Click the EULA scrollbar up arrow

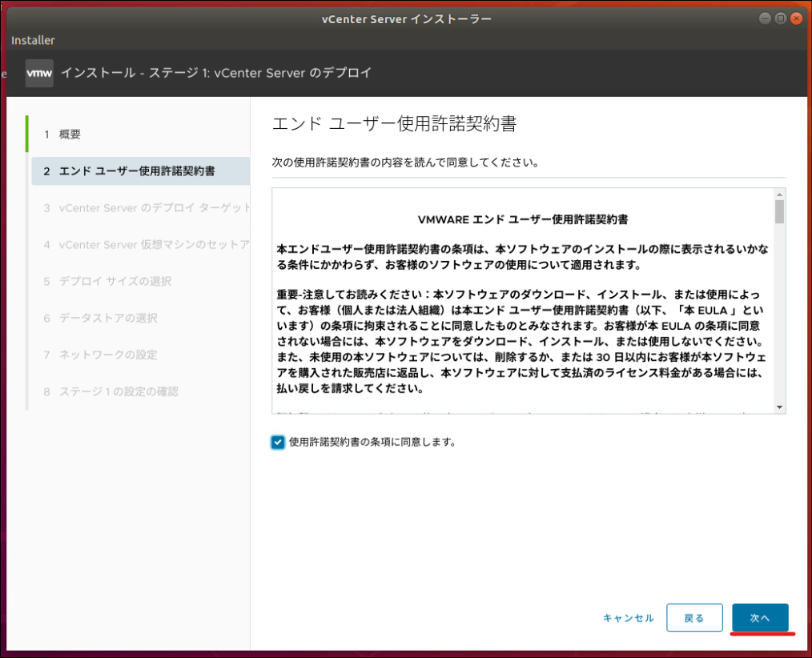779,195
